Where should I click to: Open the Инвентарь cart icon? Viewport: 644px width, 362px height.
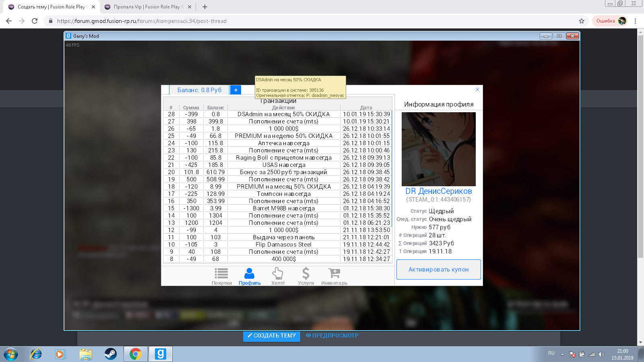[334, 276]
